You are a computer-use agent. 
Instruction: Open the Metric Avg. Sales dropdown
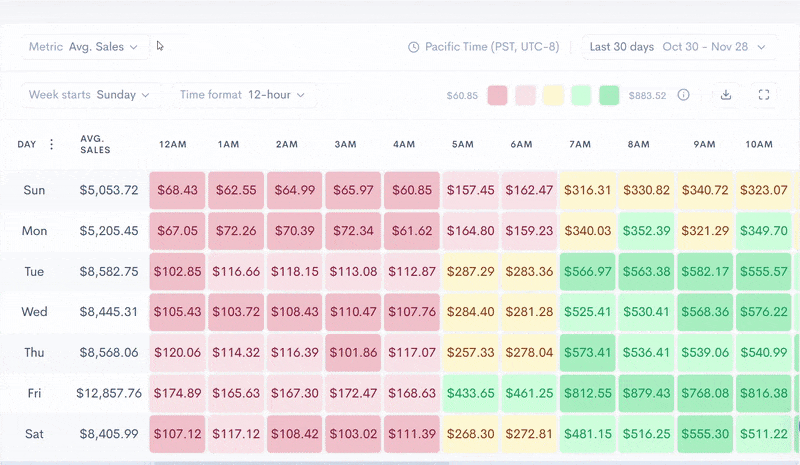point(86,47)
